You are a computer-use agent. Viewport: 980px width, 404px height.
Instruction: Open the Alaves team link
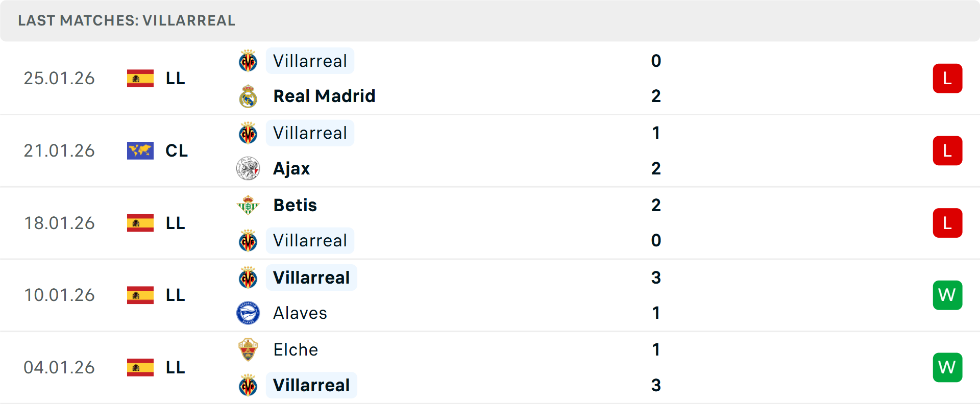tap(300, 313)
